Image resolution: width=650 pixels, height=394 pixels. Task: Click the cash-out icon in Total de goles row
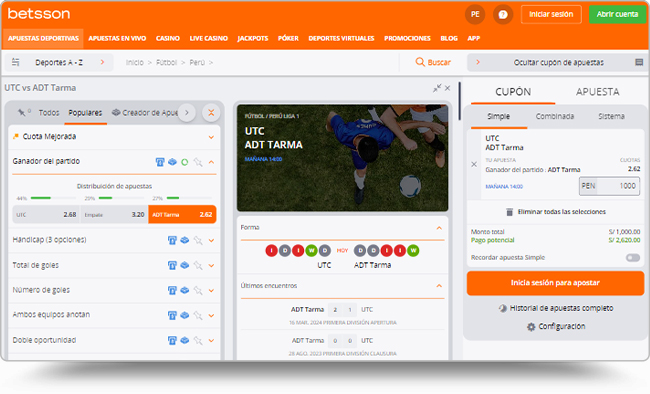[172, 265]
